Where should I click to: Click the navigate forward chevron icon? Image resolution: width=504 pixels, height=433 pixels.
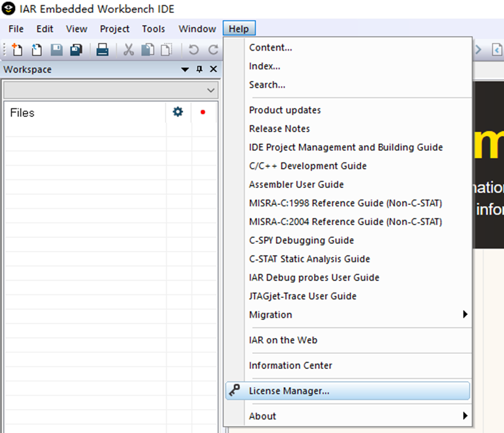click(x=478, y=49)
